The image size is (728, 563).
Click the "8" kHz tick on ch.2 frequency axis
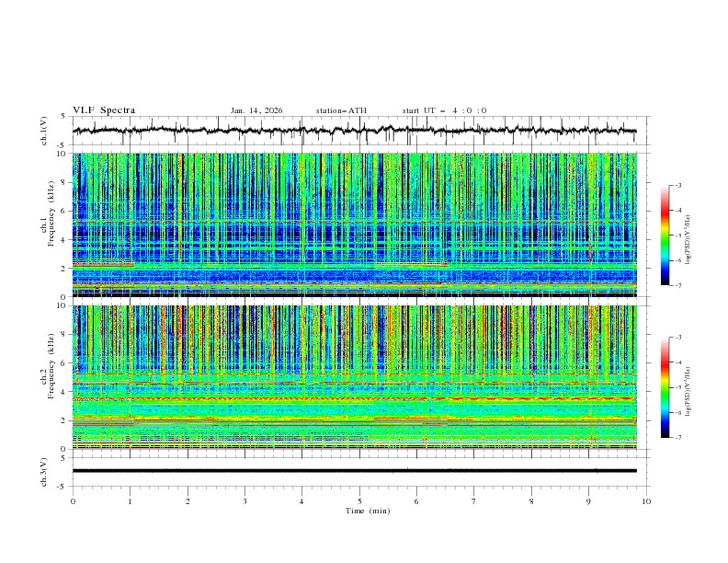pos(65,335)
